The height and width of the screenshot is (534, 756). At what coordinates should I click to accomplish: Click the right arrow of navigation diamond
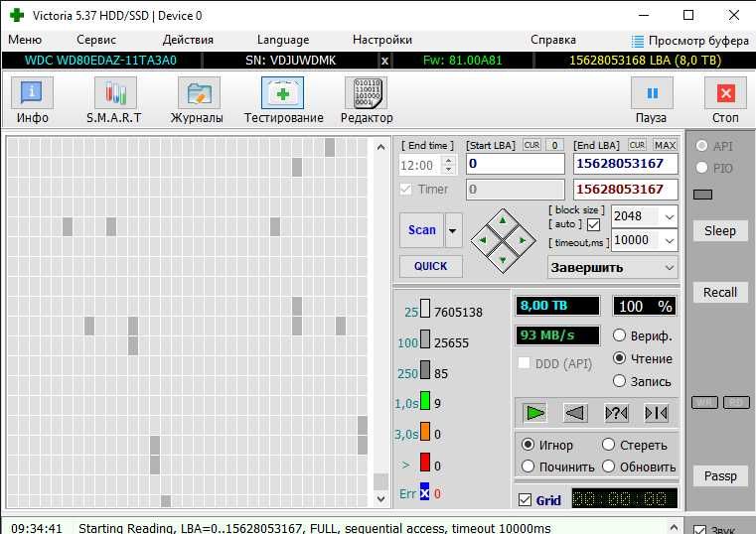pyautogui.click(x=523, y=240)
